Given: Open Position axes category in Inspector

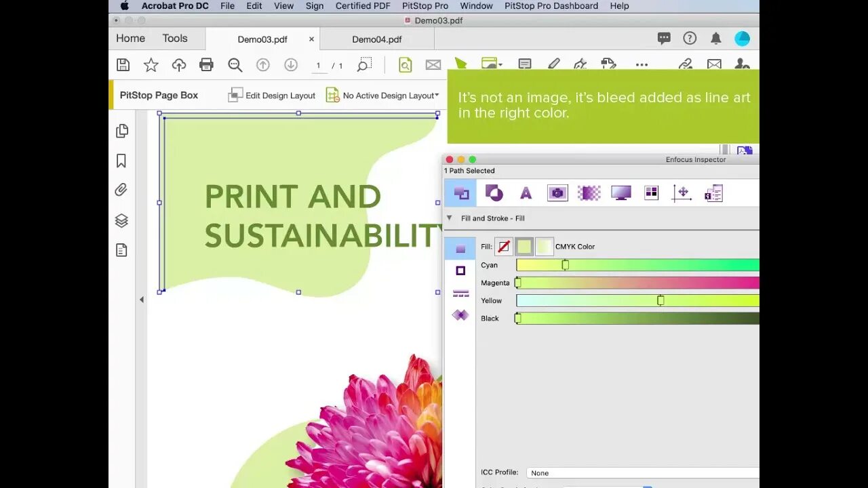Looking at the screenshot, I should (682, 193).
